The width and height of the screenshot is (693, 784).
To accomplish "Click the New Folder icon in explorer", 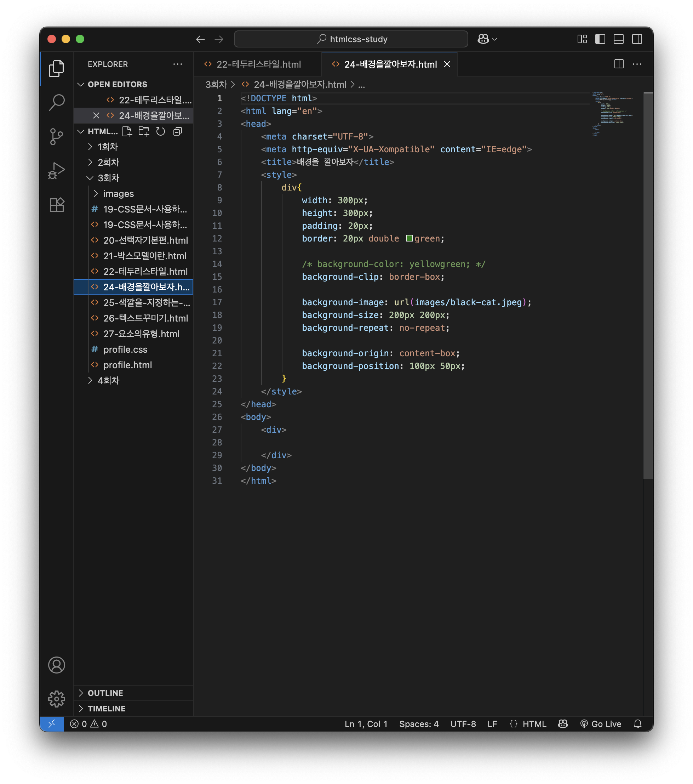I will click(144, 132).
